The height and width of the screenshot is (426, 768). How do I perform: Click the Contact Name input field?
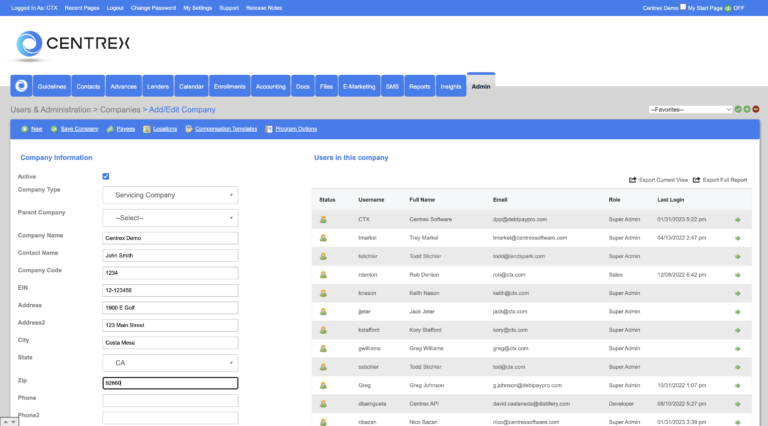(x=170, y=256)
